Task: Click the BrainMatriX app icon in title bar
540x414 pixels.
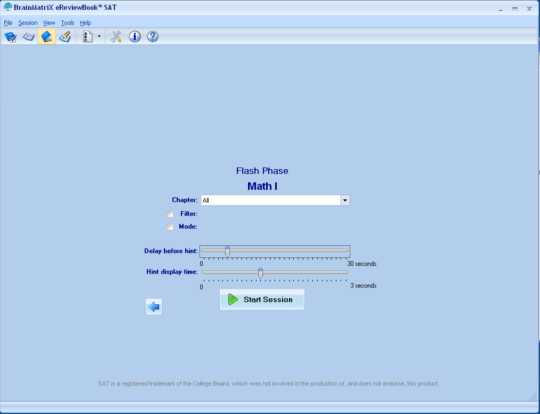Action: (7, 7)
